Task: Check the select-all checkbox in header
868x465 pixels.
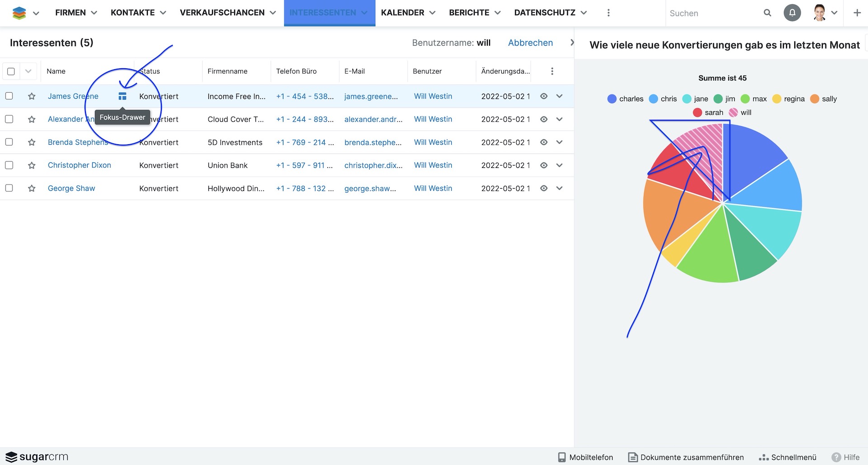Action: click(x=11, y=71)
